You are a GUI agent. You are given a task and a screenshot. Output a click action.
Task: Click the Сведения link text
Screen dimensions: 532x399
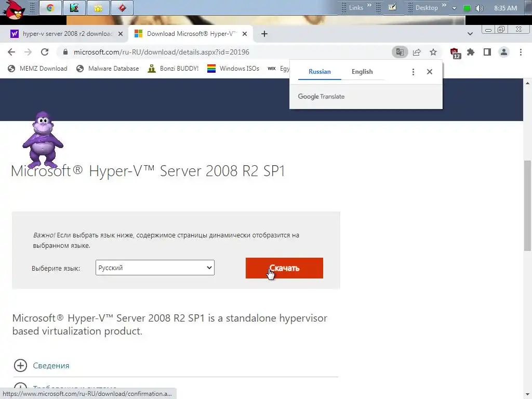coord(51,365)
